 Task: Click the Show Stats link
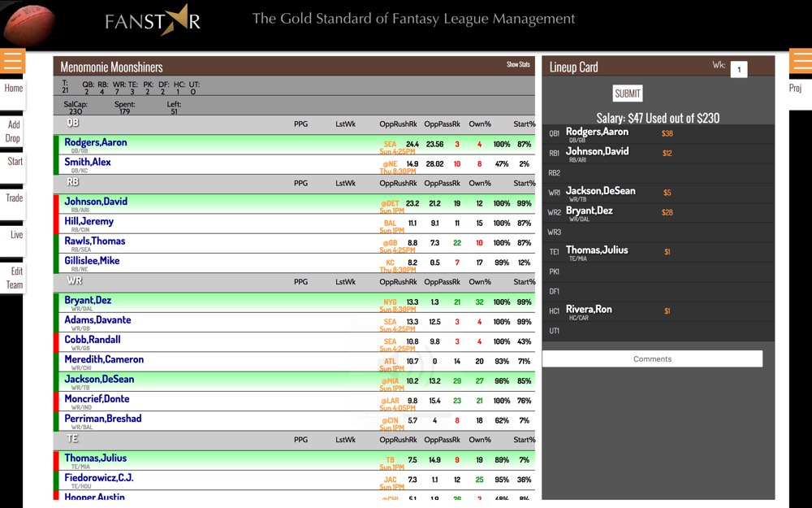[x=518, y=64]
